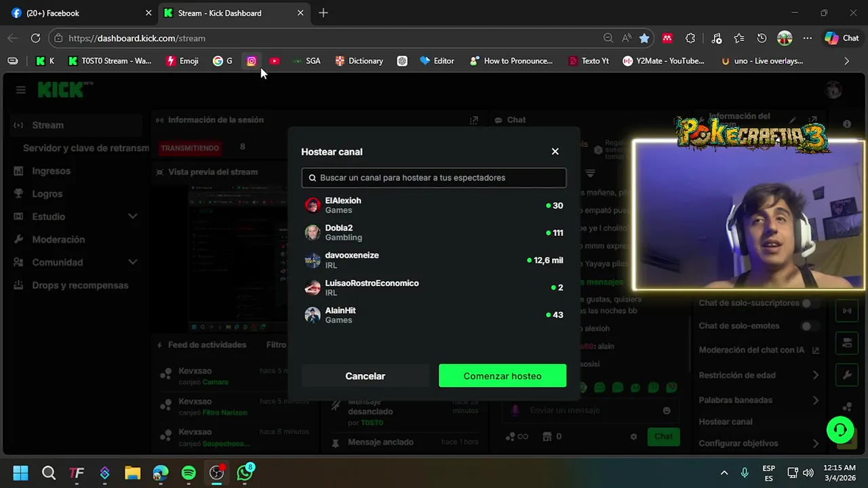
Task: Pick LuisaoRostroEconomico channel row
Action: point(434,287)
